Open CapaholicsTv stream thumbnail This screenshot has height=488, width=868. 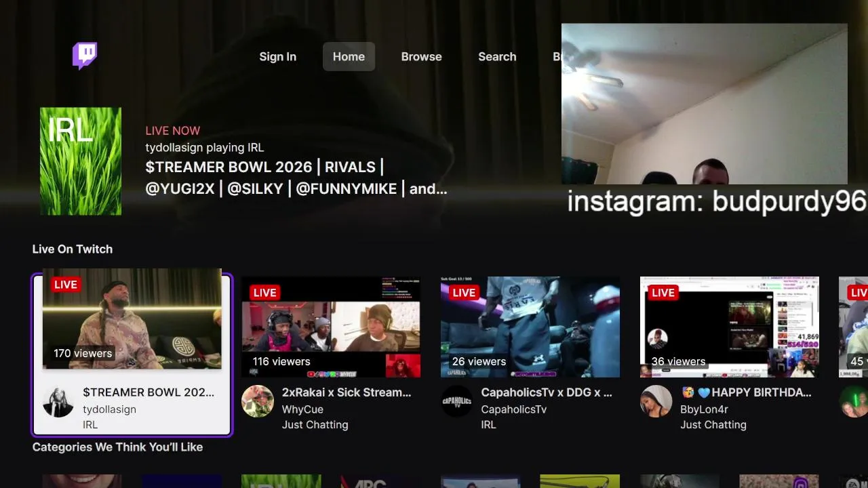[530, 327]
